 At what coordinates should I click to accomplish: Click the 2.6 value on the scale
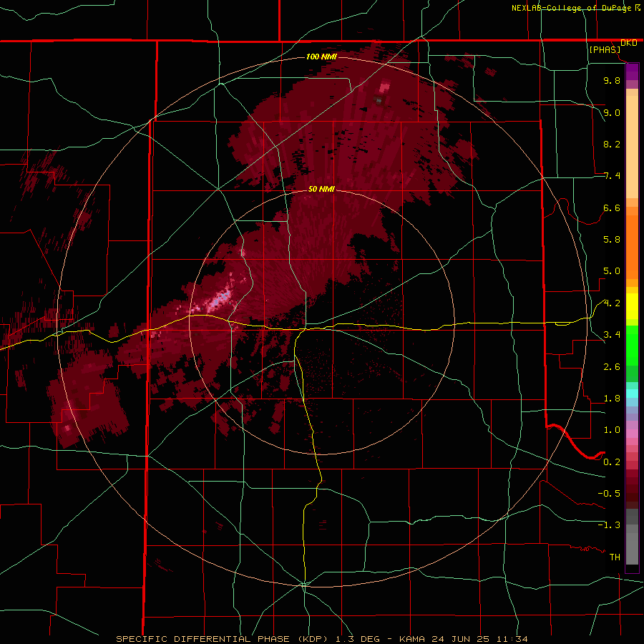pyautogui.click(x=612, y=367)
